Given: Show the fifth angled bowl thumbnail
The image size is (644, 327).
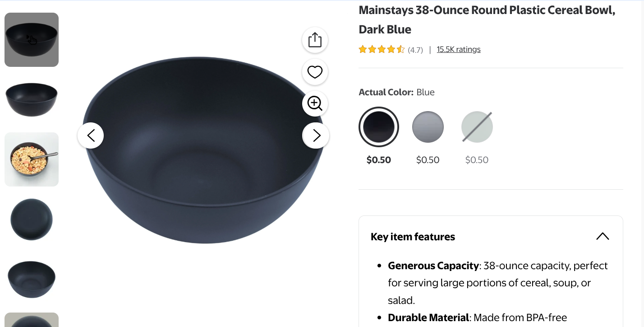Looking at the screenshot, I should tap(32, 279).
